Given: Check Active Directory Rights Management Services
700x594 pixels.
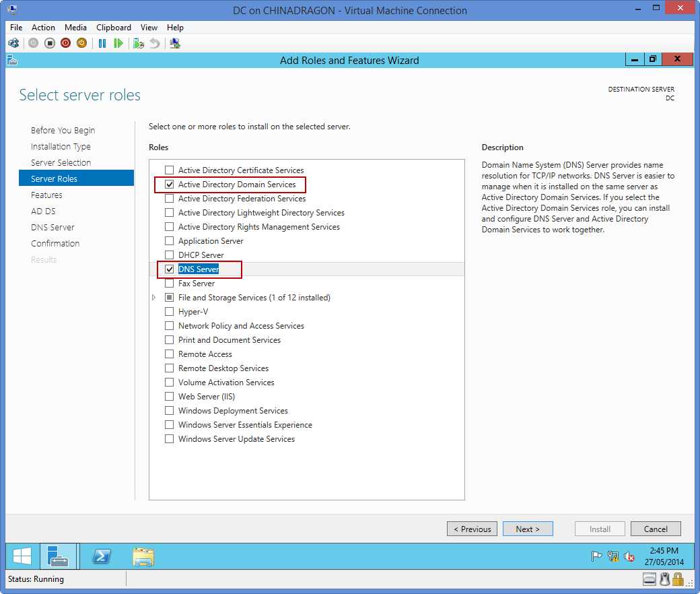Looking at the screenshot, I should [169, 226].
